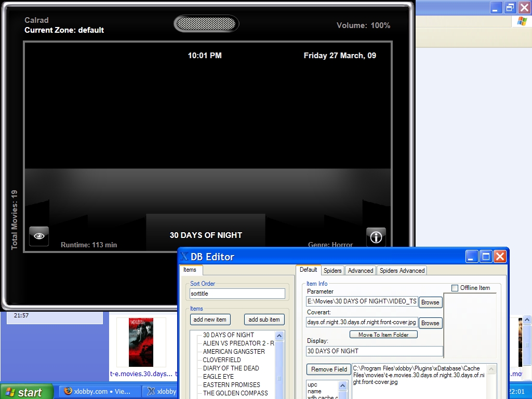Viewport: 532px width, 399px height.
Task: Open the 30 days of night cover thumbnail
Action: (x=141, y=342)
